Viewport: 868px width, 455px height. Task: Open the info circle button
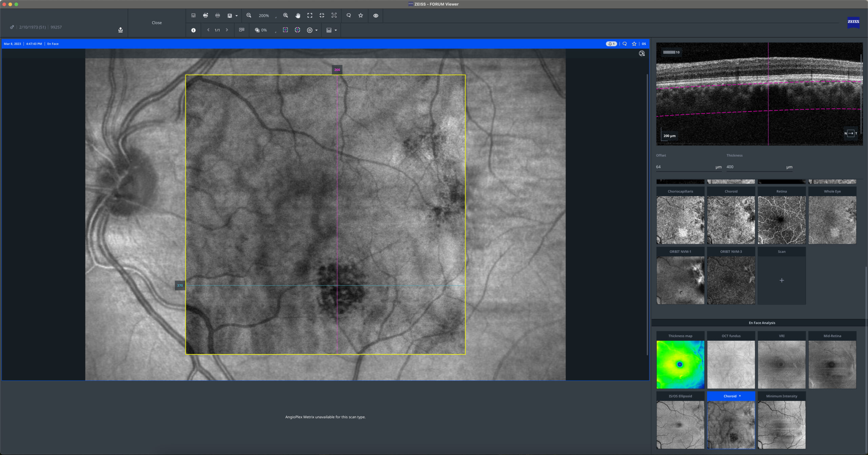tap(193, 30)
